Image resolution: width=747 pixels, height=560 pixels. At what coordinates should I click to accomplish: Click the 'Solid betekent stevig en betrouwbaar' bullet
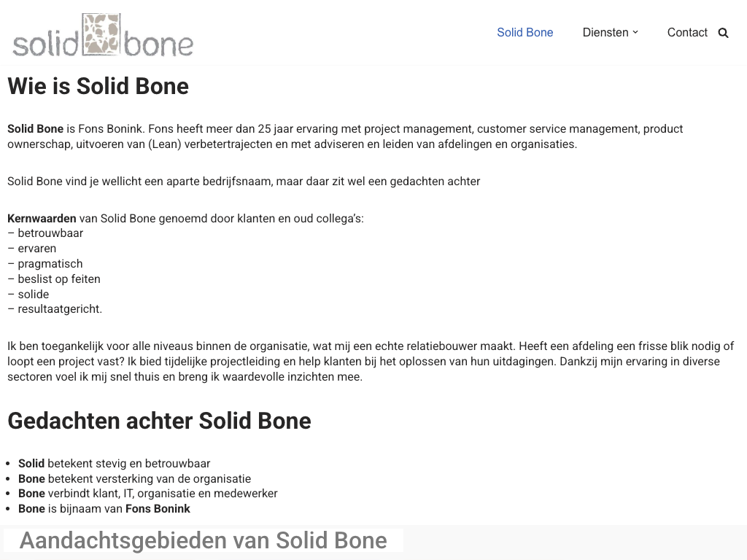(114, 464)
